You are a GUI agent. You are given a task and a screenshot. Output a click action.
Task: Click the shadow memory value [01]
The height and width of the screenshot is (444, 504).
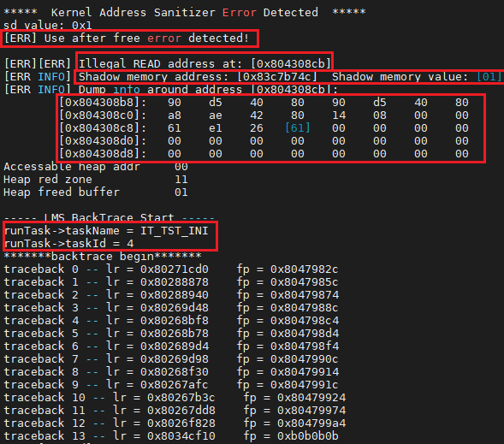pos(489,77)
